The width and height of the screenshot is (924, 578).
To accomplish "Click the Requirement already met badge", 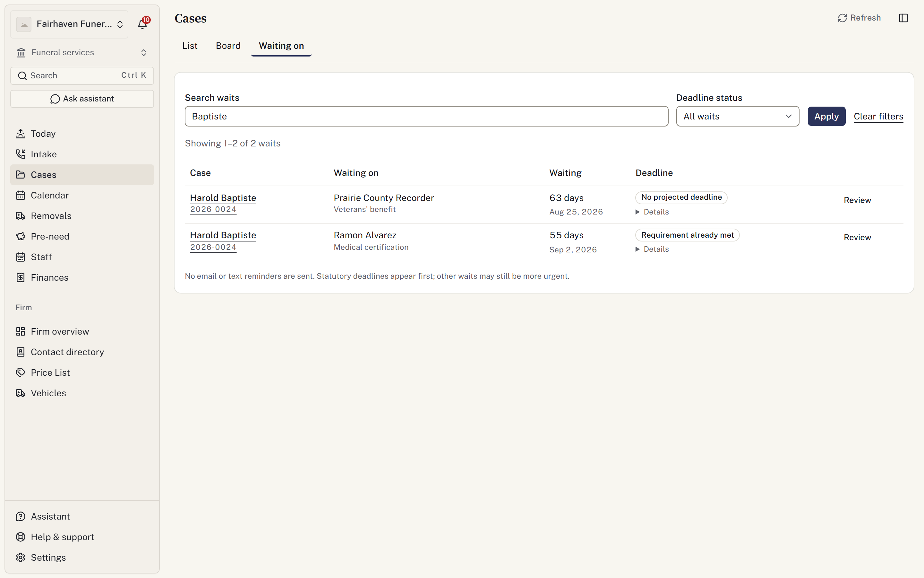I will click(x=687, y=235).
